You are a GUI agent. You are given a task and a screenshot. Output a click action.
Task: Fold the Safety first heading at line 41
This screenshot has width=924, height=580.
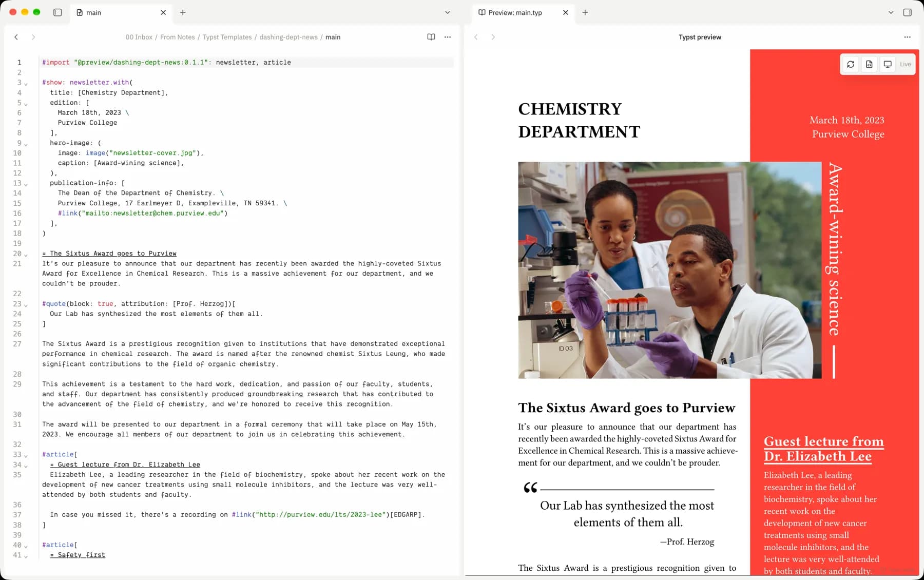(26, 556)
